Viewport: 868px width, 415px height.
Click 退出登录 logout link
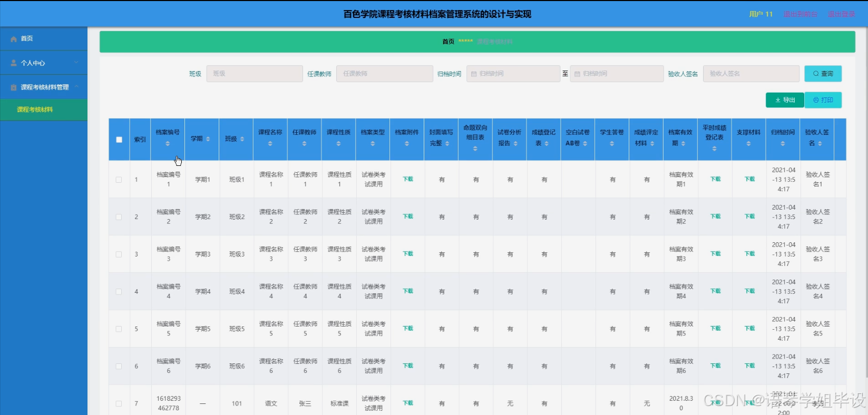(x=841, y=14)
